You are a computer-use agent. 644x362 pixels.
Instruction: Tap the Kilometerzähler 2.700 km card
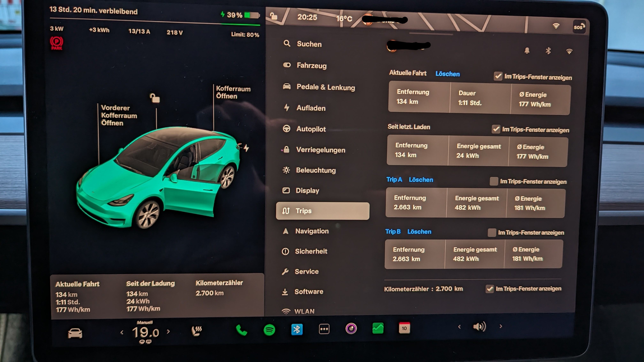coord(219,288)
